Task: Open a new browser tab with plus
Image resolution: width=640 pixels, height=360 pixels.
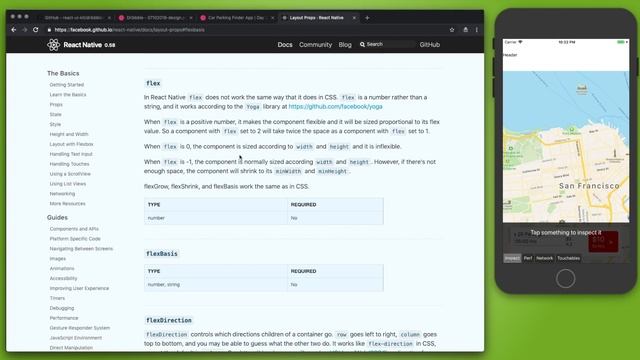Action: pos(367,18)
